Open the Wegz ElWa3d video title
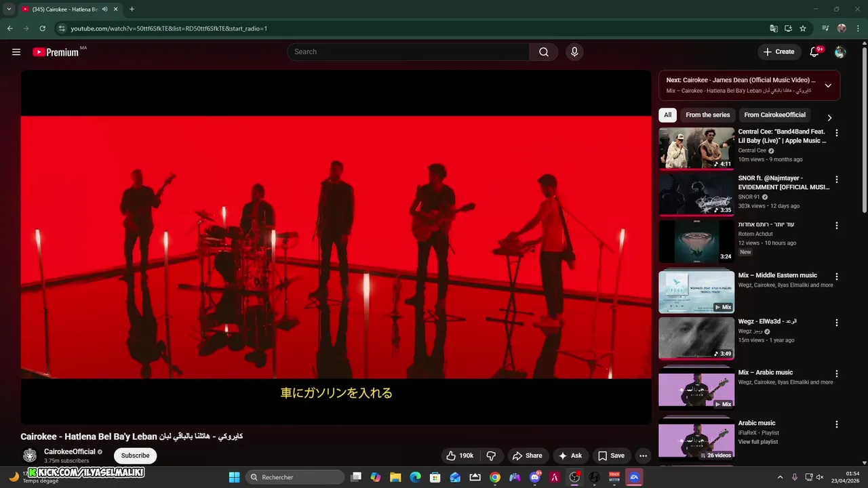Viewport: 868px width, 488px height. 768,321
